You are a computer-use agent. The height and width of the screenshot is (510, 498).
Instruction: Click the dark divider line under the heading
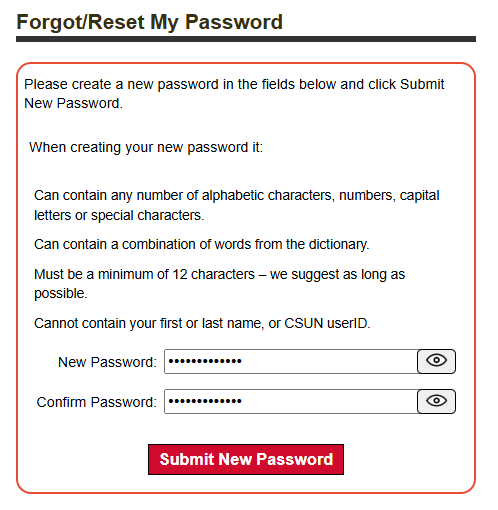coord(246,39)
